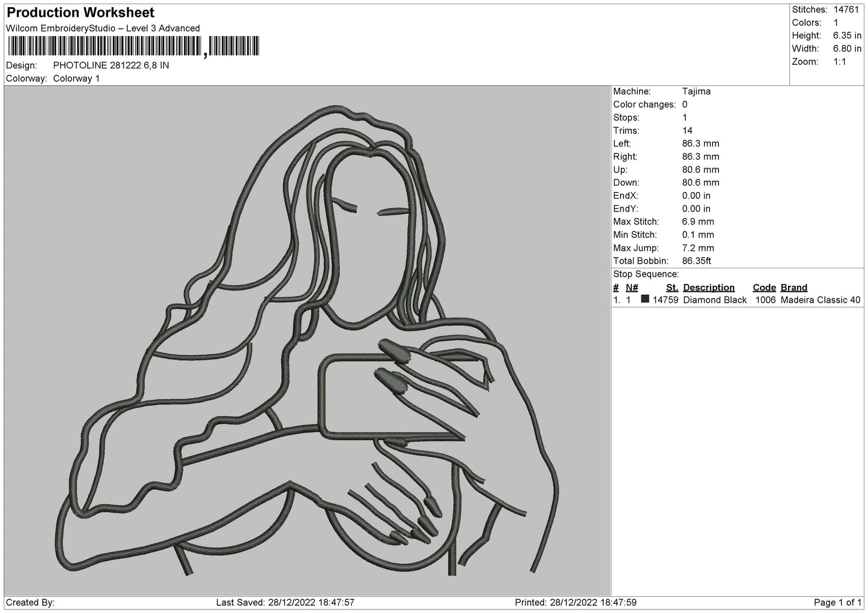Screen dimensions: 868x613
Task: Click the black thread color swatch
Action: pos(645,299)
